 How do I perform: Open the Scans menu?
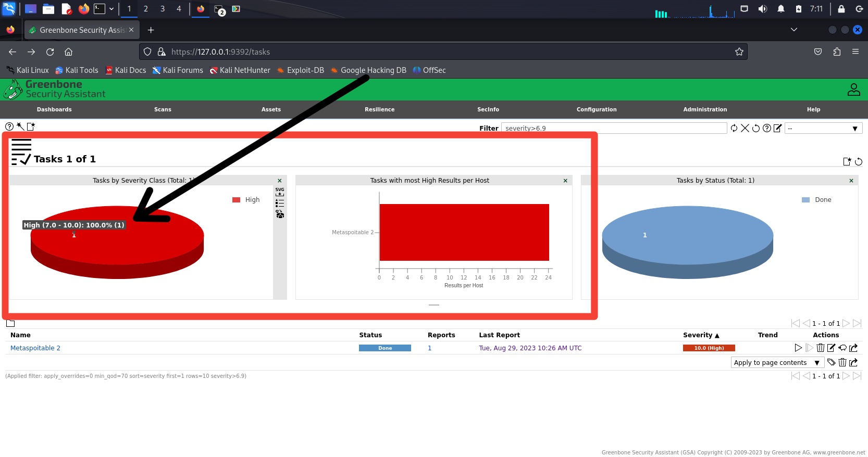tap(163, 109)
